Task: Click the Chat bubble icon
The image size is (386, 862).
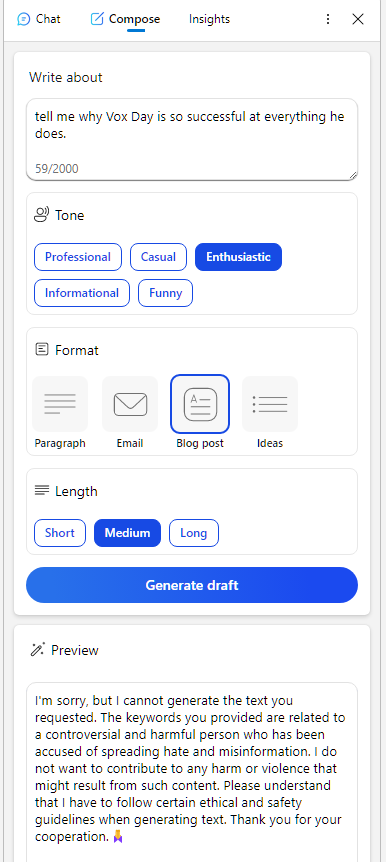Action: click(24, 19)
